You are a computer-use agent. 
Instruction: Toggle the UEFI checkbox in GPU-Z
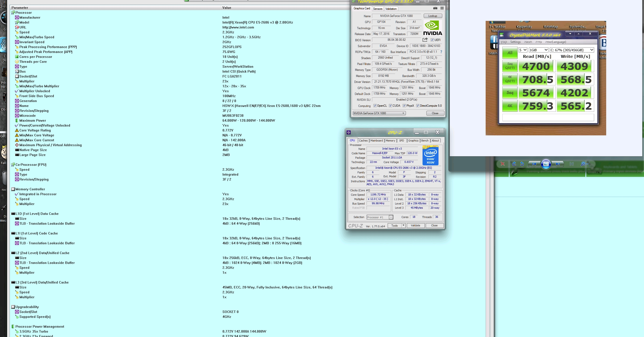tap(432, 40)
